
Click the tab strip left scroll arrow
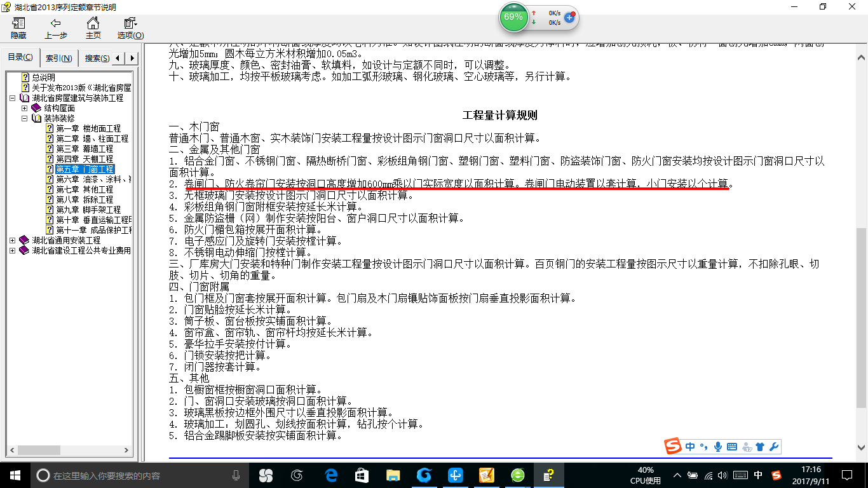(x=119, y=58)
